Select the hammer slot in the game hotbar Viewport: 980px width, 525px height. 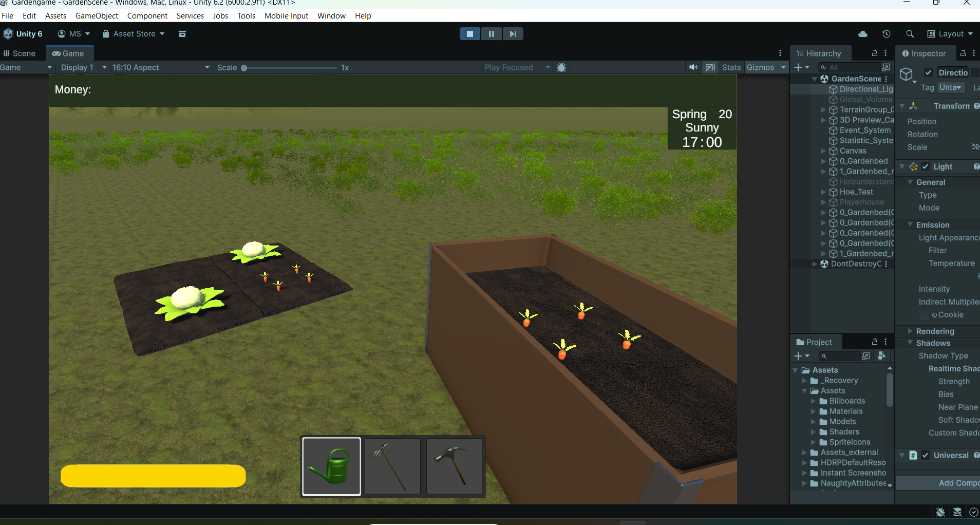click(x=454, y=466)
